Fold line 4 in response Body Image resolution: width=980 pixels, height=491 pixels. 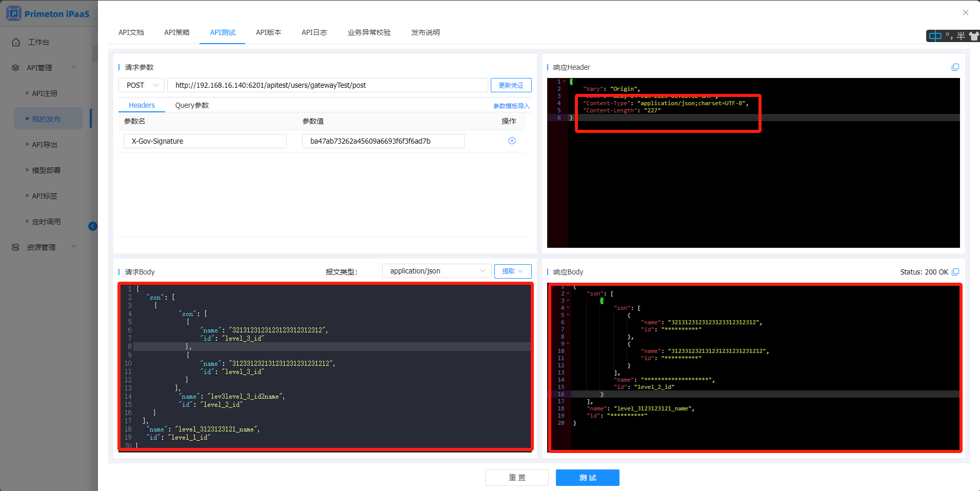(x=568, y=308)
